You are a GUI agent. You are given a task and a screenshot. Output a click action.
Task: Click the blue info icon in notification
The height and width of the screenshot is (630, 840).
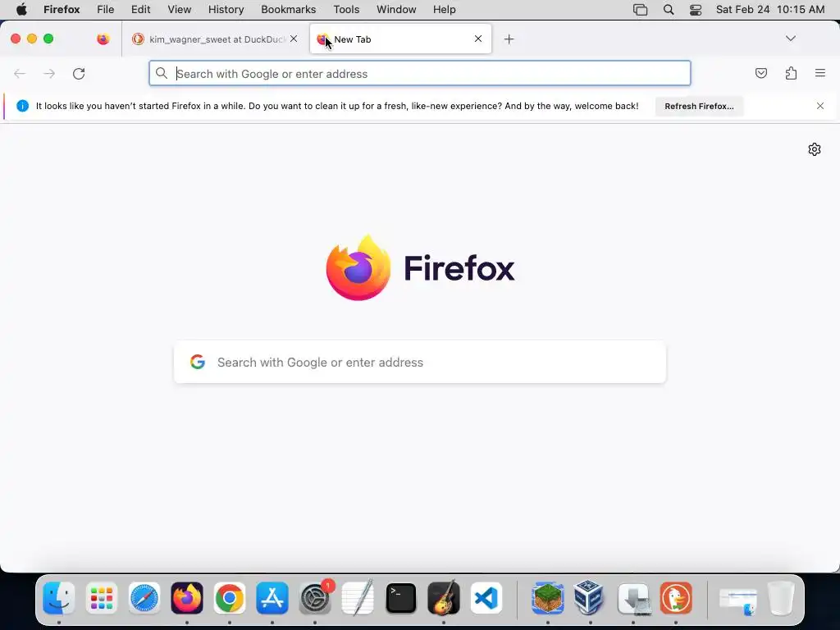22,106
